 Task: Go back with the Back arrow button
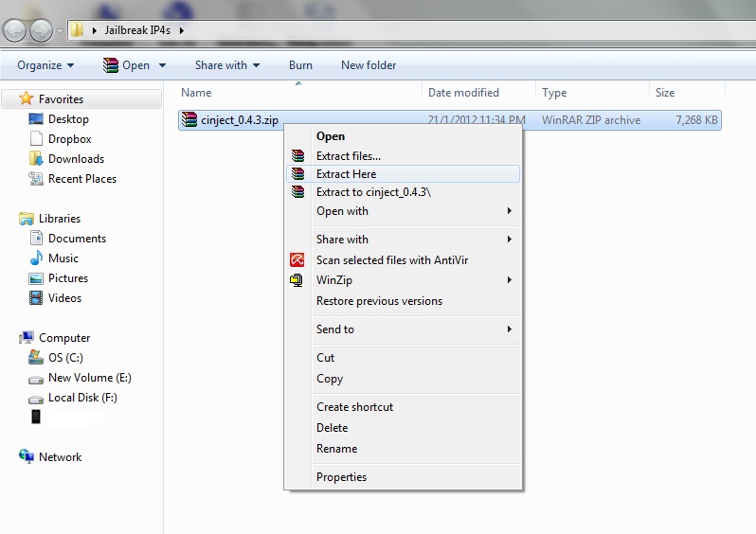[x=14, y=30]
